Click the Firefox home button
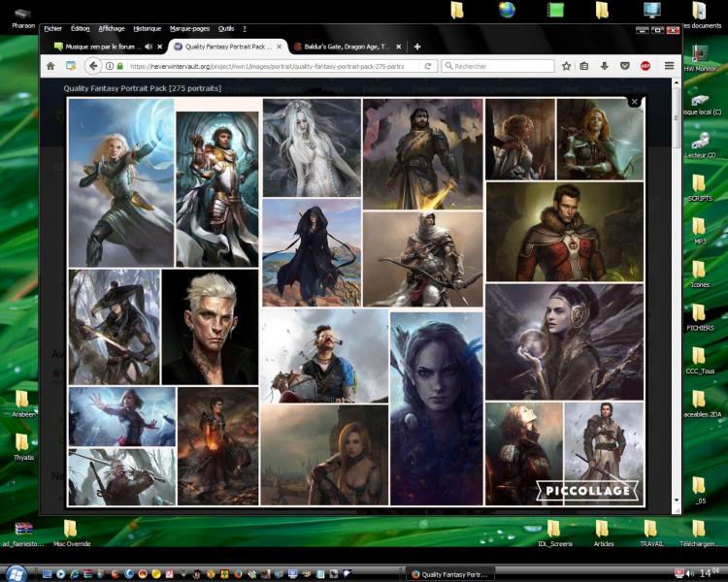728x582 pixels. (50, 66)
